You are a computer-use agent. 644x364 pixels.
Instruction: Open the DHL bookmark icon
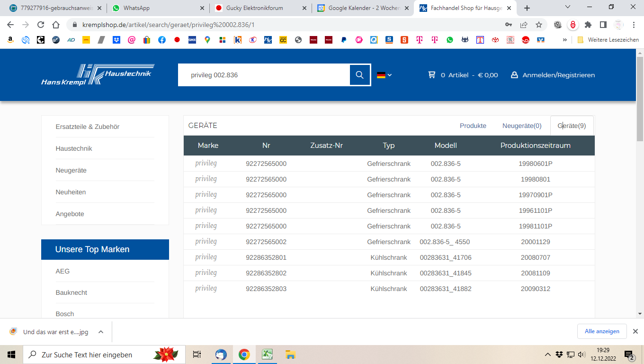click(x=86, y=40)
